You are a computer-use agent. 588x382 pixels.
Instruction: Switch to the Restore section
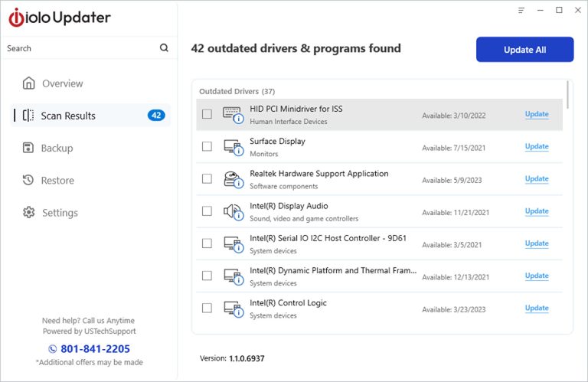click(57, 181)
